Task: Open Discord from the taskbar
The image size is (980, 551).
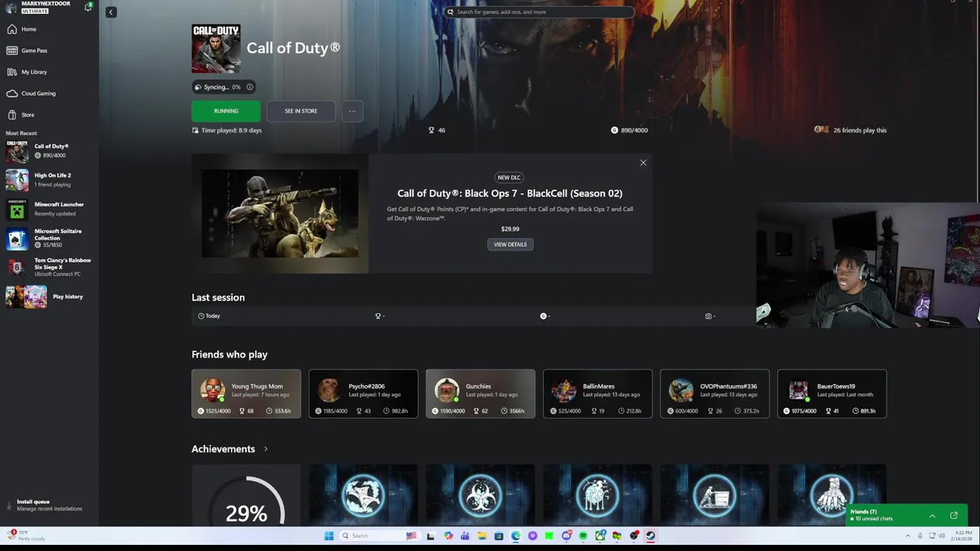Action: click(567, 536)
